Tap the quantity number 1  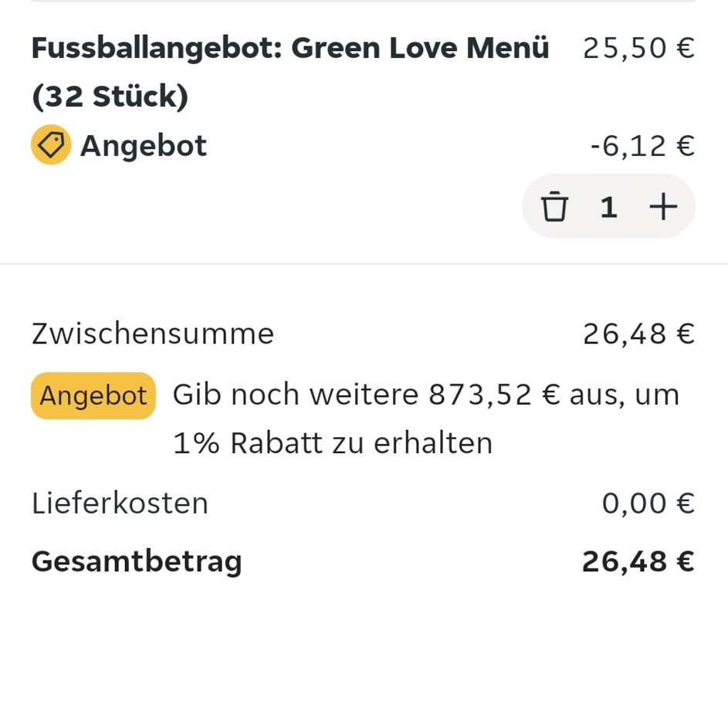click(x=608, y=207)
